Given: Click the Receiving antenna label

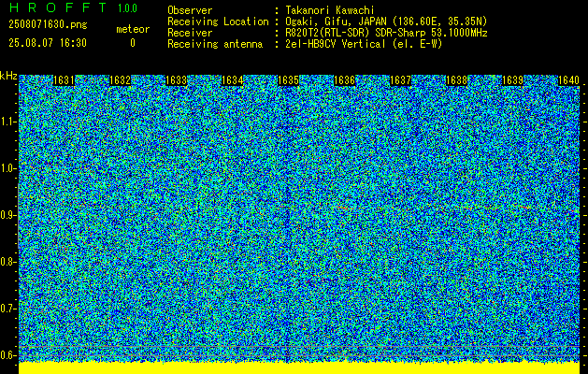Looking at the screenshot, I should click(215, 44).
